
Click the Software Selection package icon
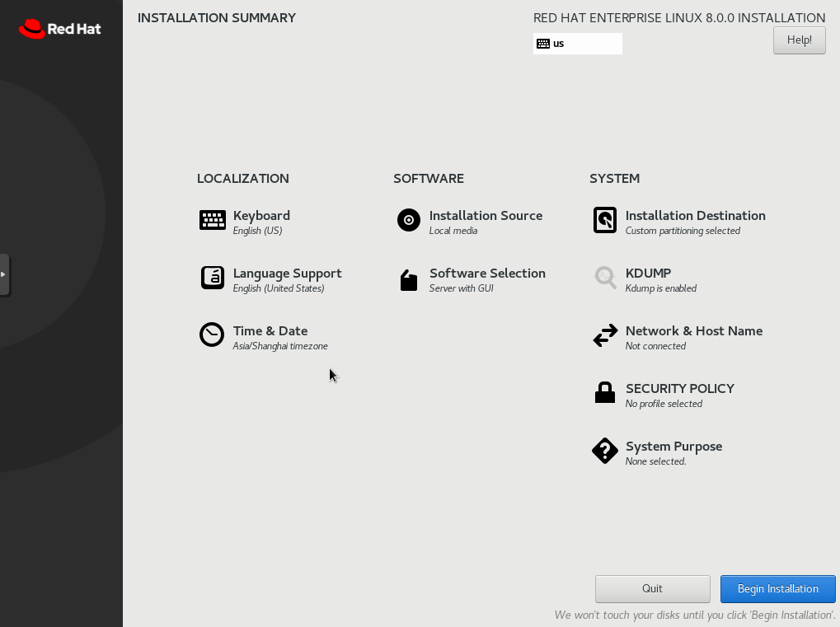pos(409,280)
